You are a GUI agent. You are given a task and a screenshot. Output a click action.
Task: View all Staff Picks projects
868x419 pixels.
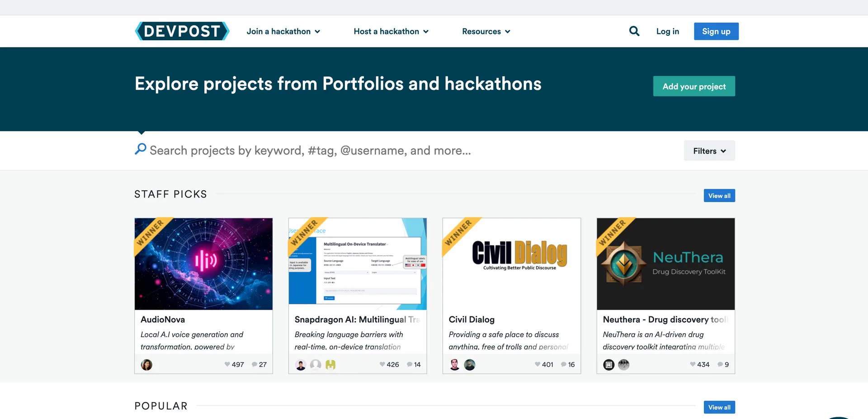[719, 196]
